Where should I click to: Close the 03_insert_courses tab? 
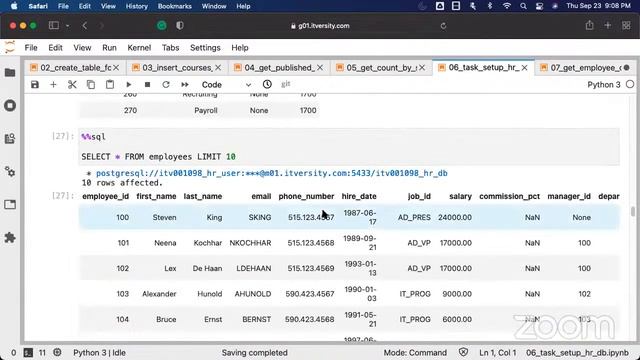[x=218, y=68]
